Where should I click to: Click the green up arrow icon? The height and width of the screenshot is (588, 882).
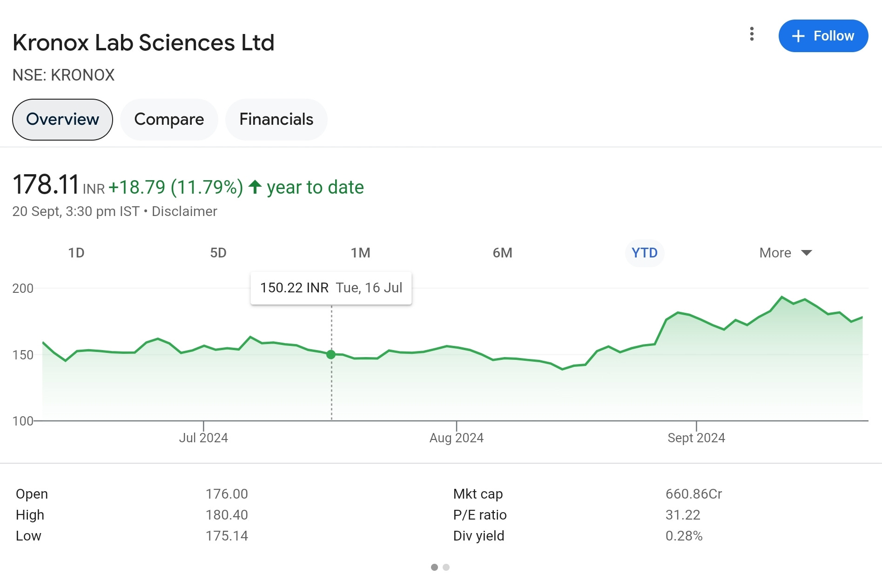click(255, 187)
